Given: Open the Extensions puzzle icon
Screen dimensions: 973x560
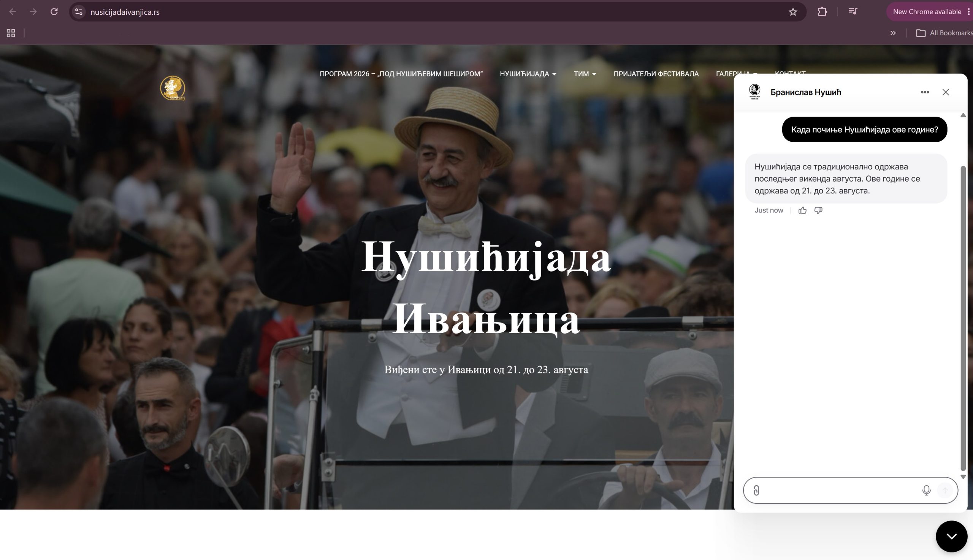Looking at the screenshot, I should [x=822, y=12].
